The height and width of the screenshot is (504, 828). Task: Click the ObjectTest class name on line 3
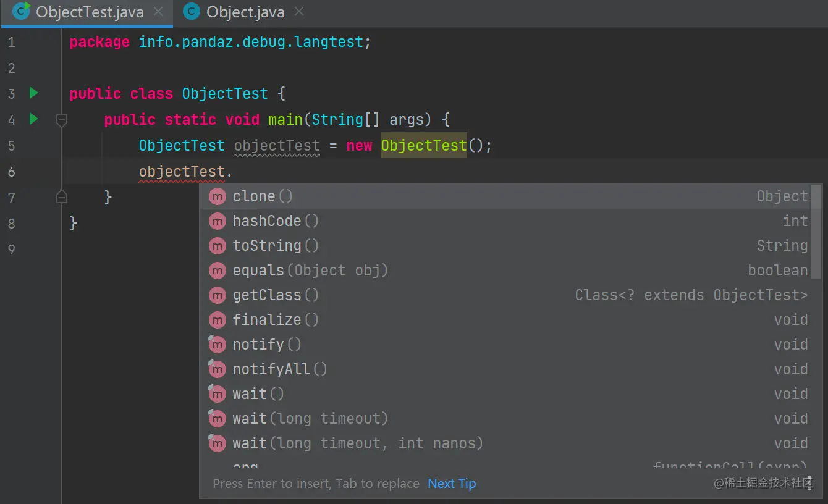(x=225, y=94)
